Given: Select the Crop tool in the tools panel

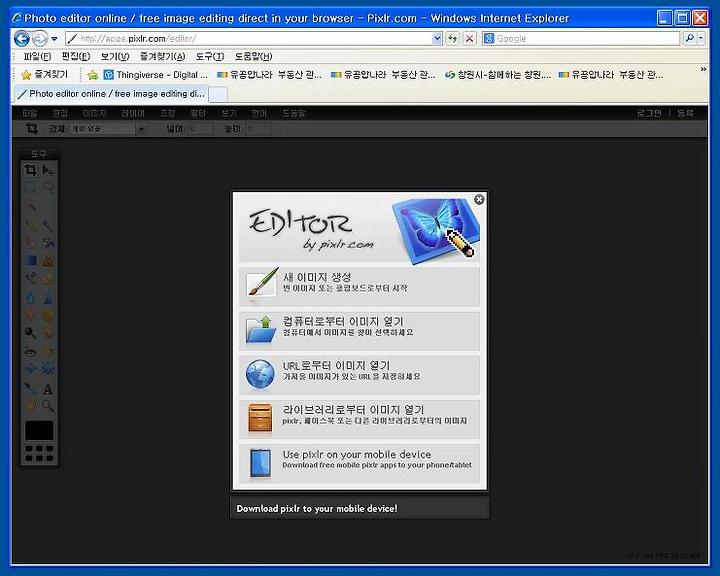Looking at the screenshot, I should coord(30,170).
